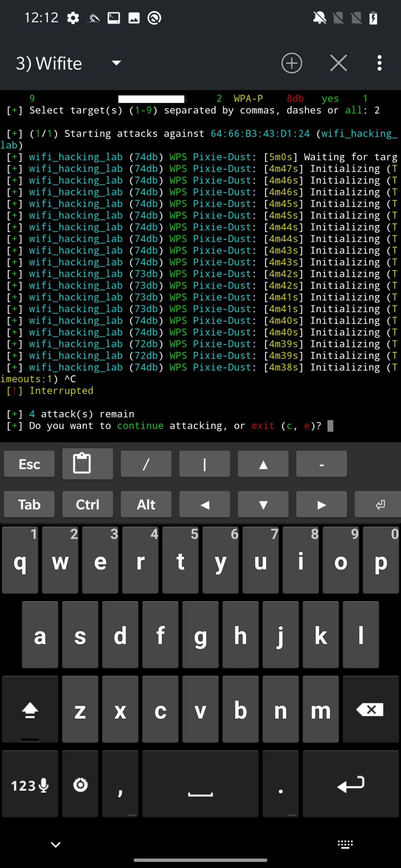This screenshot has height=868, width=401.
Task: Tap the clipboard paste key
Action: [88, 464]
